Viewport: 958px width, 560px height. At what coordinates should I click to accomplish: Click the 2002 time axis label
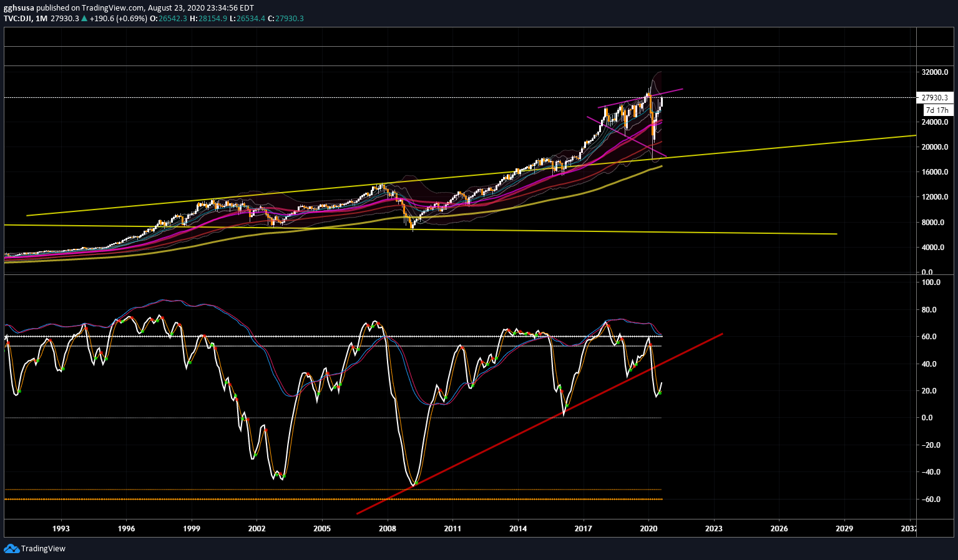257,529
